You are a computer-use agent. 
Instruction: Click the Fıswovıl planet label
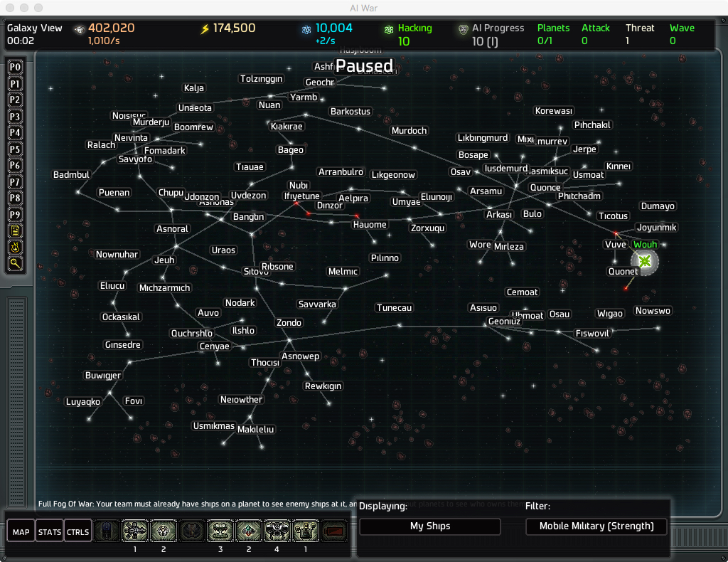point(592,333)
